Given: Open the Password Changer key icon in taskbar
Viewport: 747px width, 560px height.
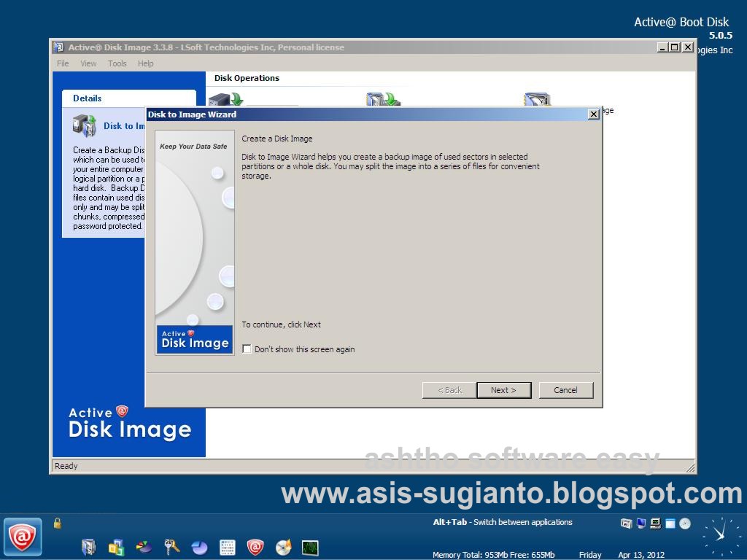Looking at the screenshot, I should (x=170, y=547).
